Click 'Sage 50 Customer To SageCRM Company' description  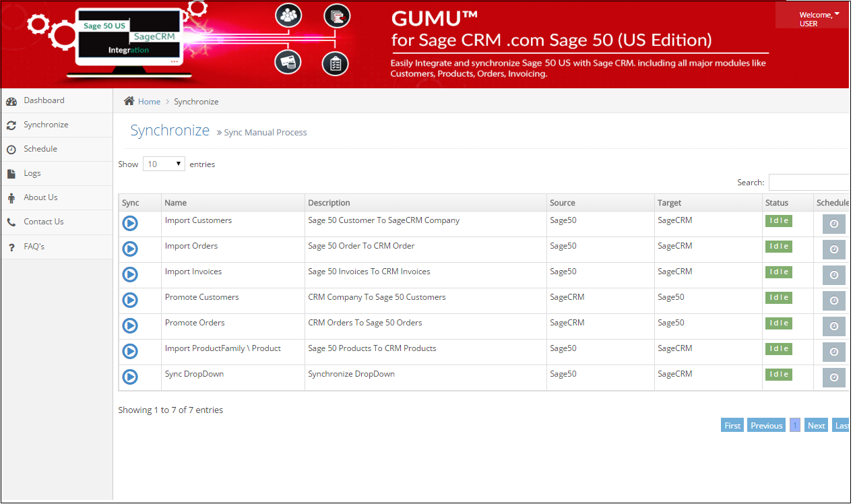[x=383, y=220]
